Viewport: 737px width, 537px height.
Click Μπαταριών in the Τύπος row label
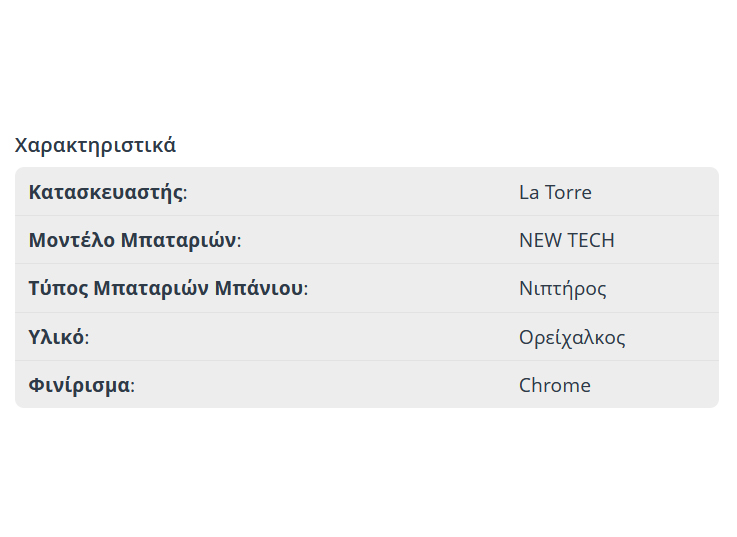150,289
